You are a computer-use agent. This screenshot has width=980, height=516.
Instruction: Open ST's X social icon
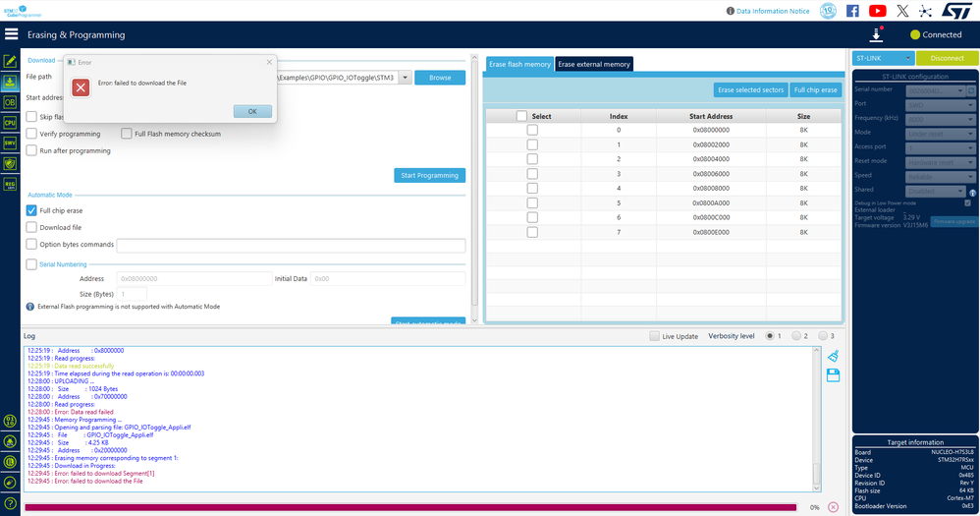902,11
